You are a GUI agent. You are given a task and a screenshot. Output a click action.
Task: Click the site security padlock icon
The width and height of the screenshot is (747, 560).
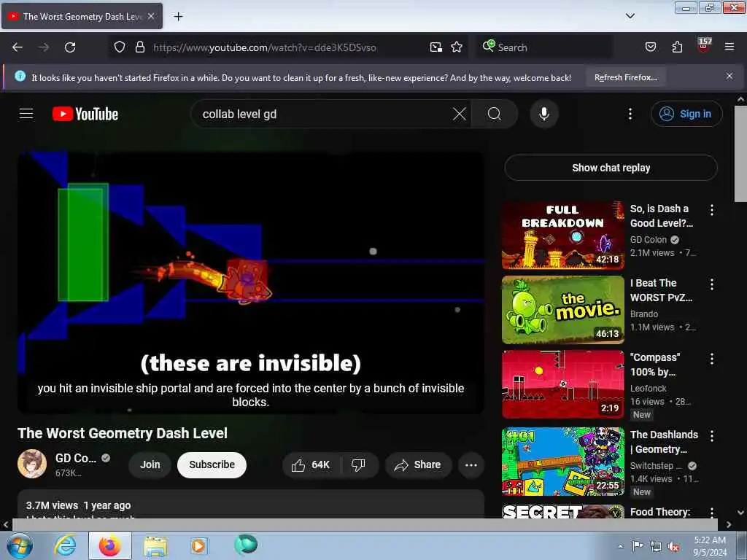pyautogui.click(x=139, y=47)
